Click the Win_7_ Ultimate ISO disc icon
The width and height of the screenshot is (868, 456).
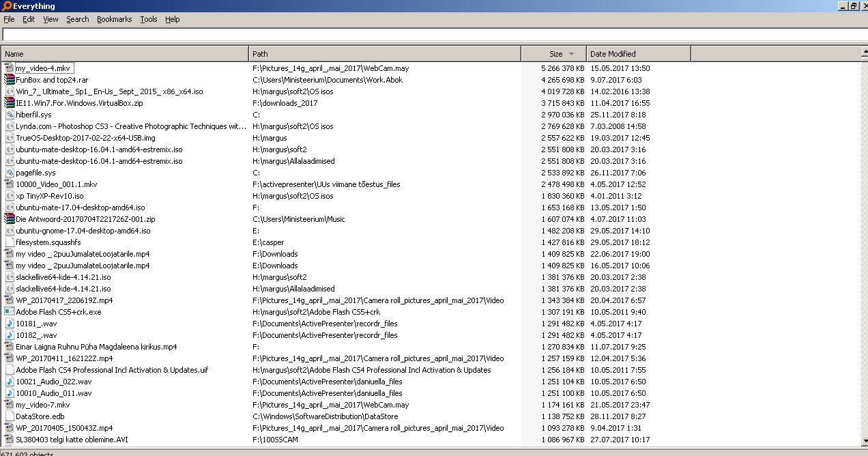10,91
